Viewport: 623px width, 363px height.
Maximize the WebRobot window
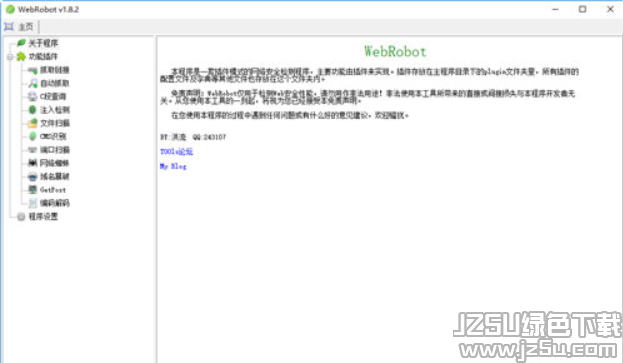[x=582, y=9]
